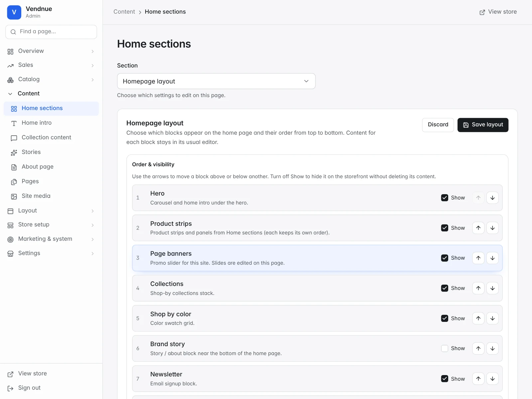Click the Vendnue V logo icon
This screenshot has height=399, width=532.
coord(14,12)
